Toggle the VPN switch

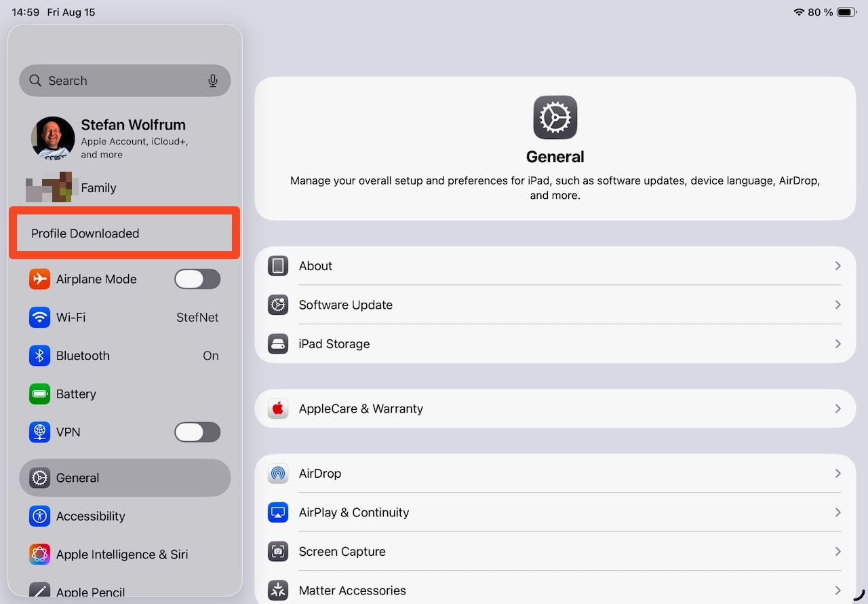click(x=197, y=432)
